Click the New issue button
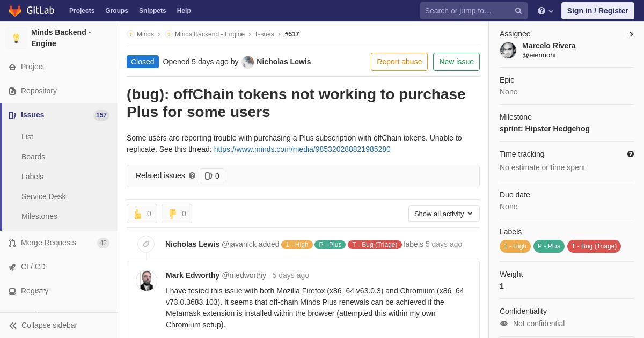 click(456, 62)
